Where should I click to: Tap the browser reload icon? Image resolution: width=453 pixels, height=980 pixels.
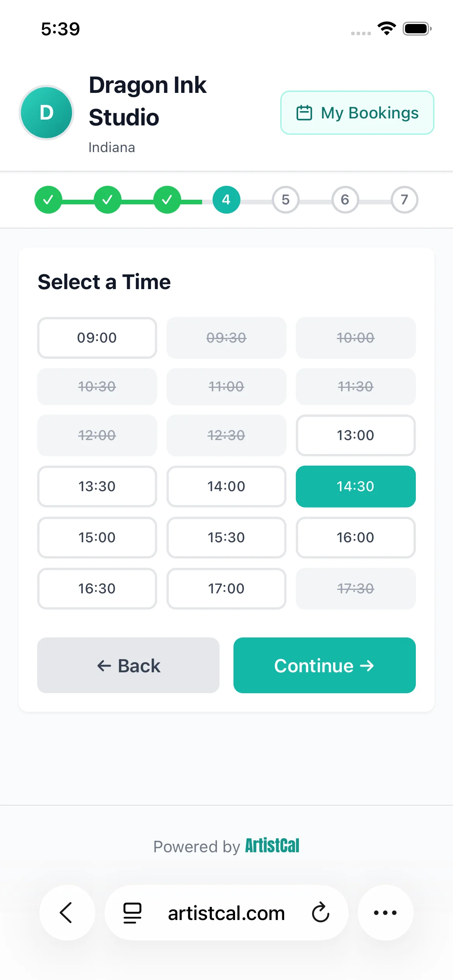(x=320, y=913)
